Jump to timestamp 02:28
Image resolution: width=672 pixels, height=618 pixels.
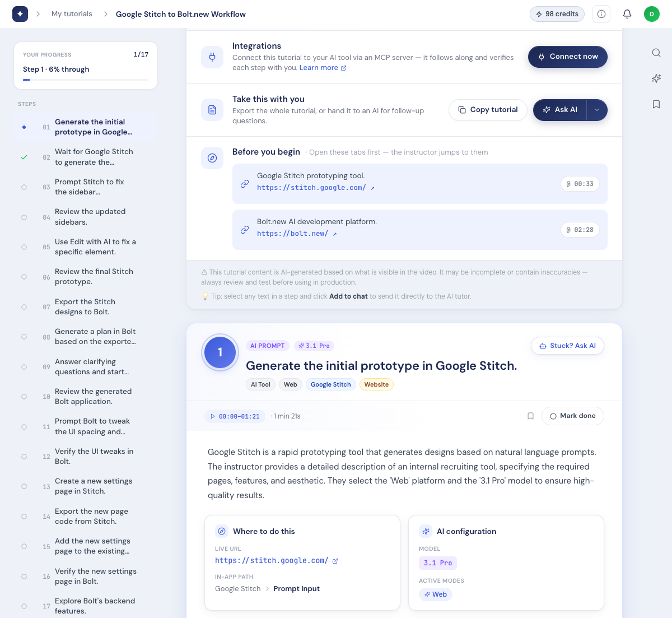580,230
